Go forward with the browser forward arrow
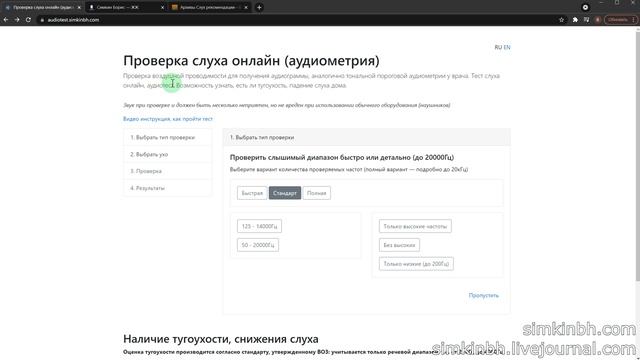 17,20
